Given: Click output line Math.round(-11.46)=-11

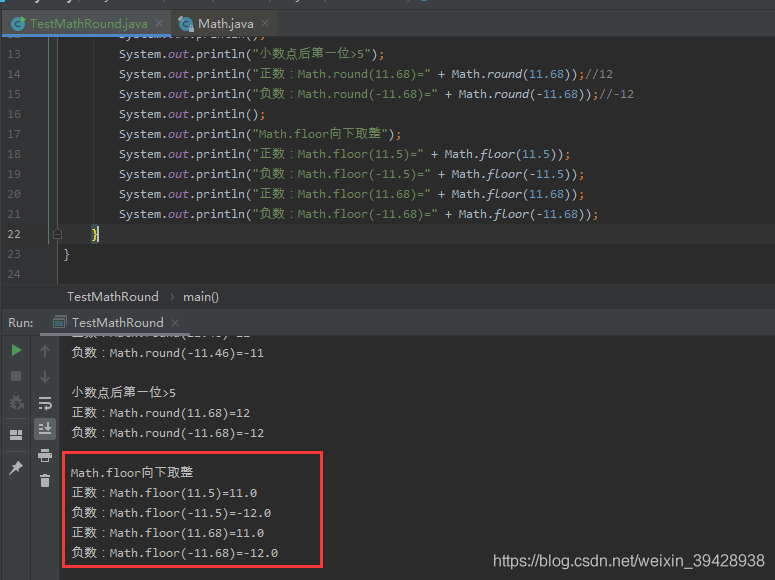Looking at the screenshot, I should (x=168, y=353).
